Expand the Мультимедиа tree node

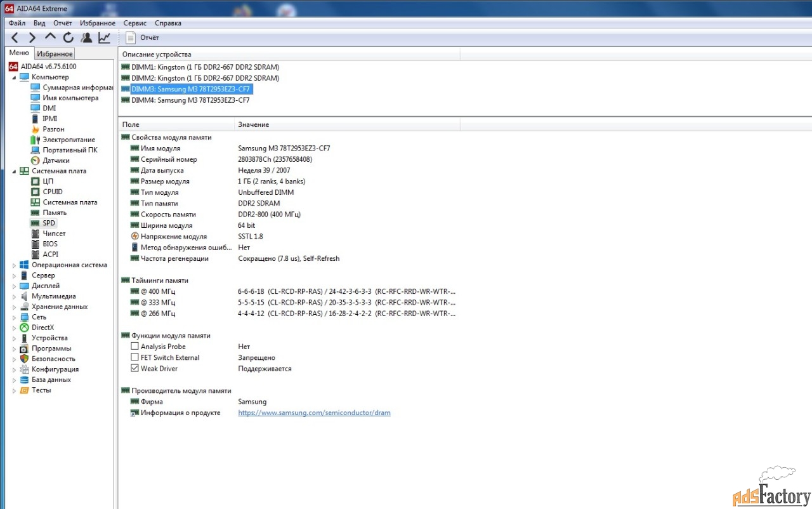pos(14,296)
